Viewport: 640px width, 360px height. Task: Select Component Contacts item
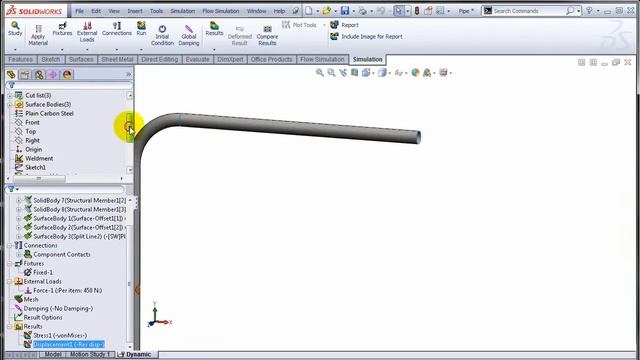point(62,254)
